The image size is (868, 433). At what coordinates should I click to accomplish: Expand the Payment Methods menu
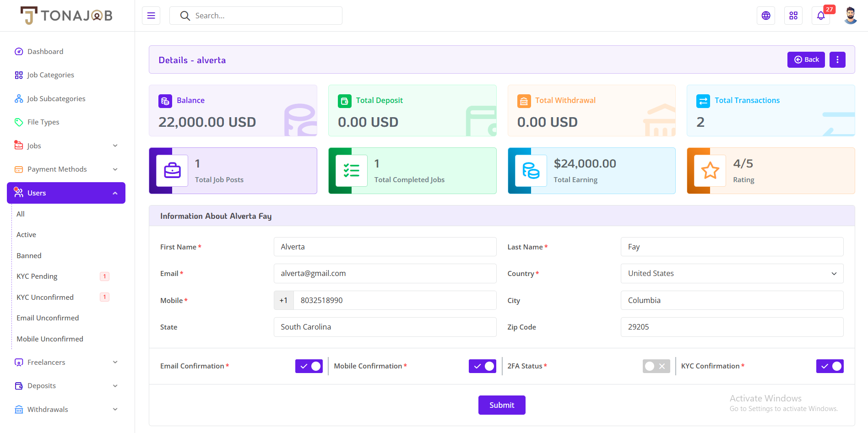coord(66,169)
